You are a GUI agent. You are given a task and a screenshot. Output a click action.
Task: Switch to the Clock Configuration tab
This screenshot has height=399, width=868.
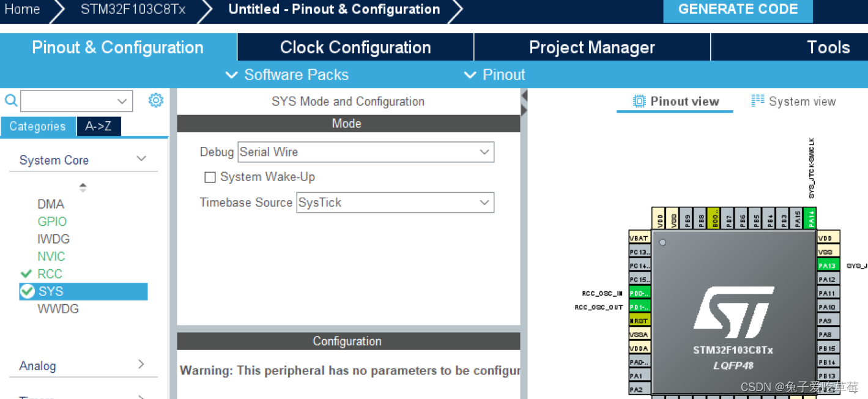(x=355, y=47)
